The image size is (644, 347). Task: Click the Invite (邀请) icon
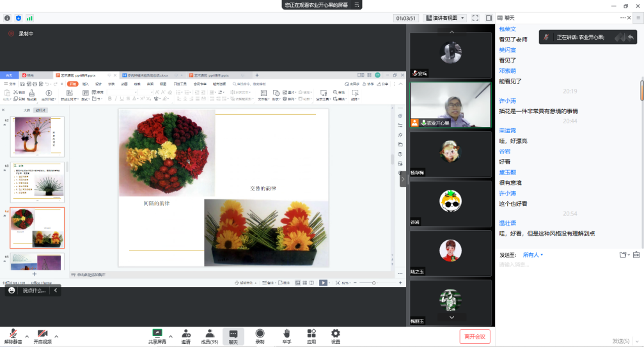pos(185,336)
